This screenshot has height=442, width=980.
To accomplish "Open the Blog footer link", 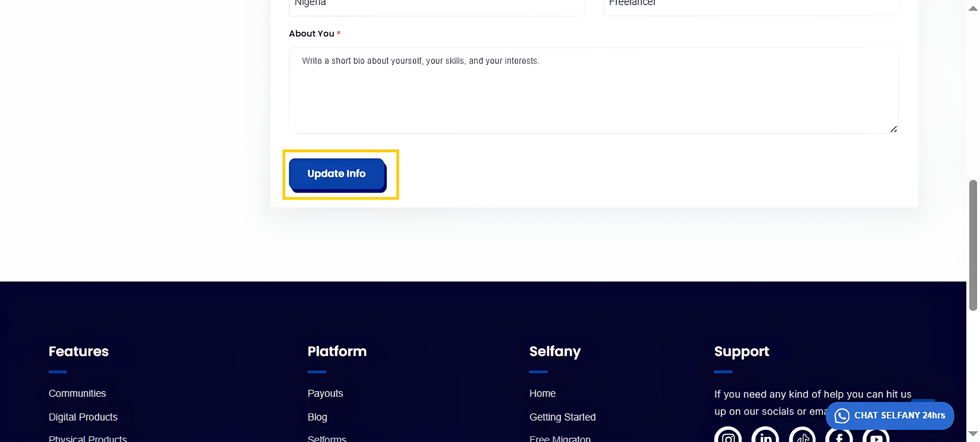I will (317, 417).
